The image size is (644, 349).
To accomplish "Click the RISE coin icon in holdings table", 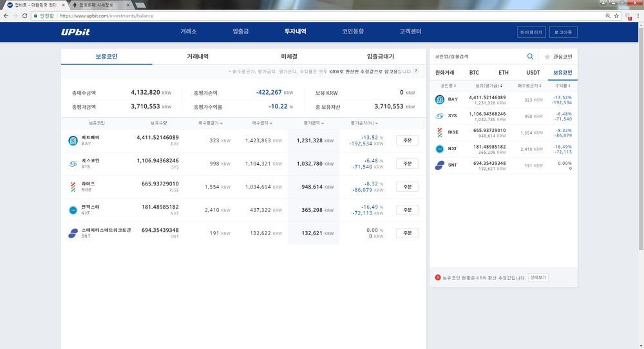I will pos(73,187).
